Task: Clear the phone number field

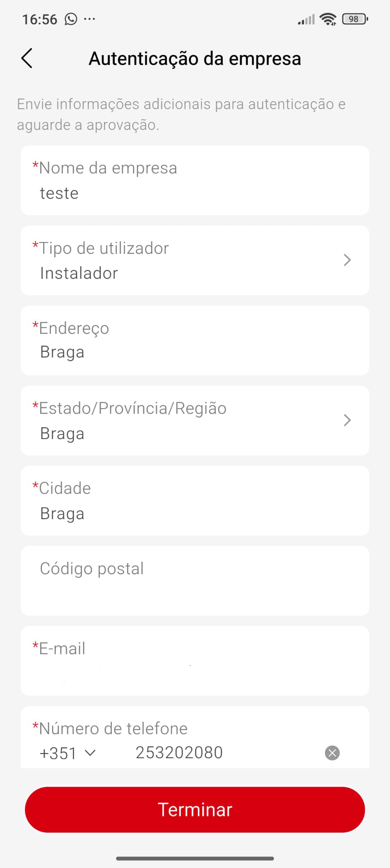Action: (332, 753)
